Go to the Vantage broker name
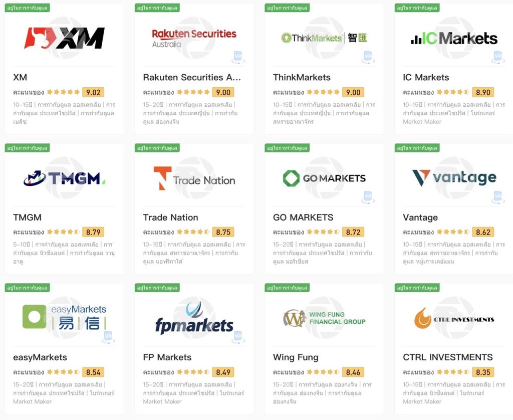 pos(420,218)
